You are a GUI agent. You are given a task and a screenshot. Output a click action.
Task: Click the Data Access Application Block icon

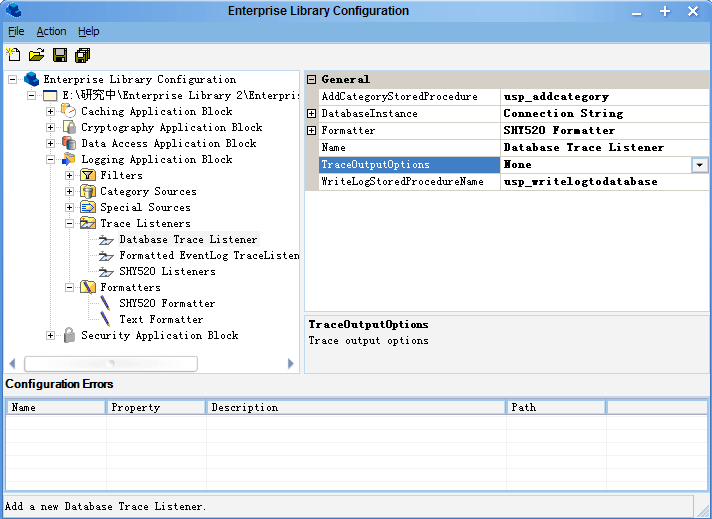tap(69, 143)
